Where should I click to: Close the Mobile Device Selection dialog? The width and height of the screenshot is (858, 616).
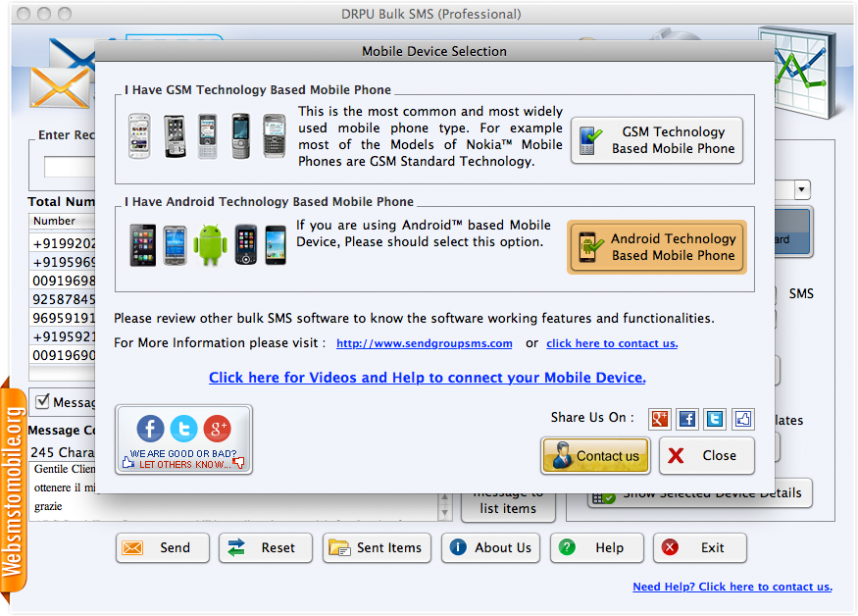click(706, 455)
